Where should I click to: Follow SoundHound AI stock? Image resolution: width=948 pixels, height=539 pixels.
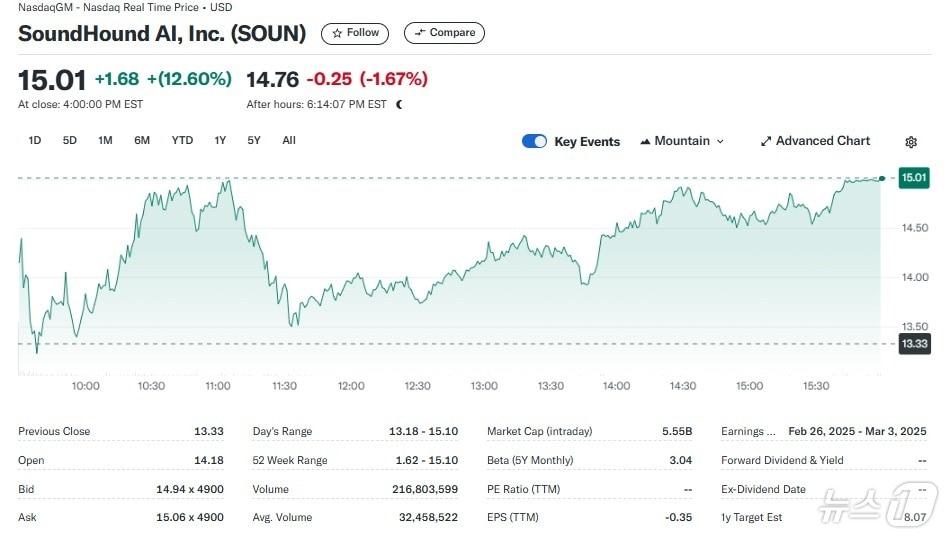[355, 33]
